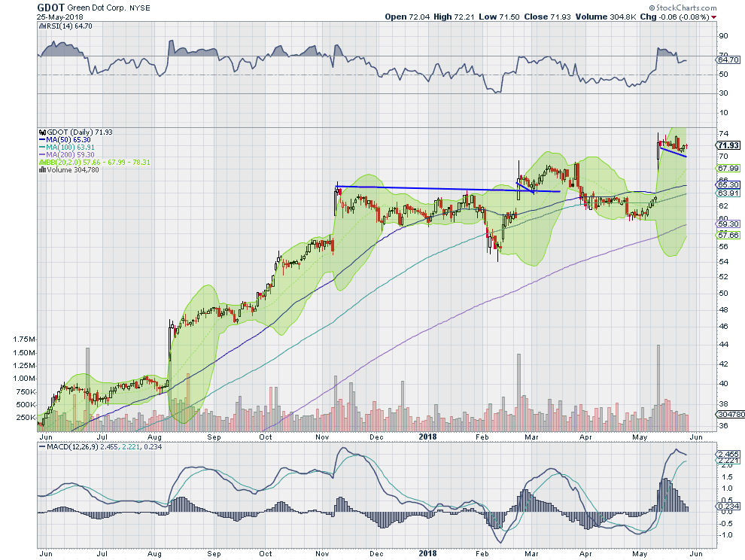The height and width of the screenshot is (560, 745).
Task: Click the 2.221 signal value tag
Action: point(728,461)
